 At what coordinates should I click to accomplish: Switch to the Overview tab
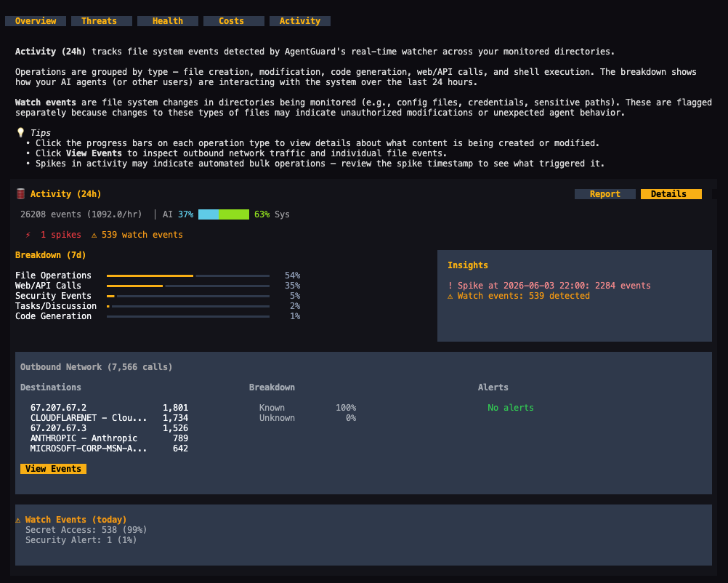coord(36,21)
